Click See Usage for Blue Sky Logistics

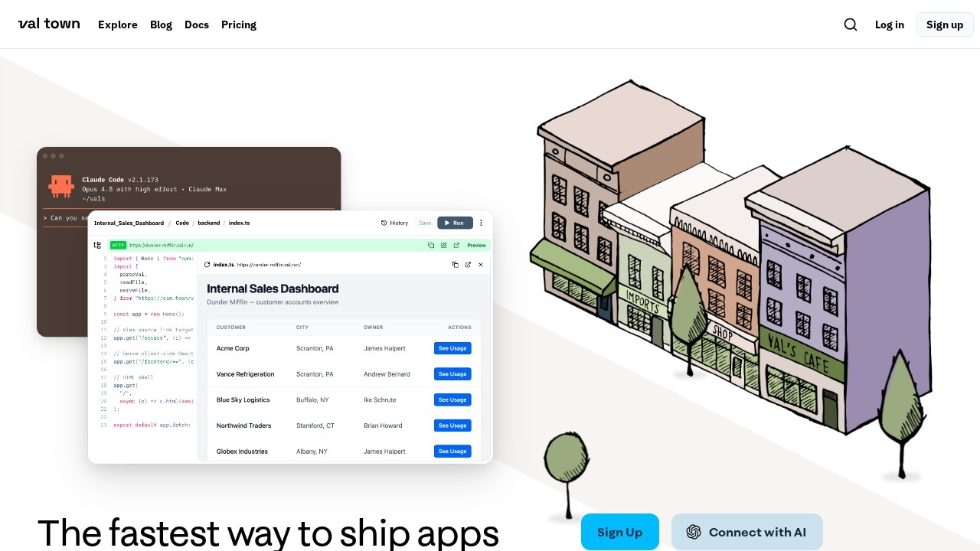(x=452, y=399)
